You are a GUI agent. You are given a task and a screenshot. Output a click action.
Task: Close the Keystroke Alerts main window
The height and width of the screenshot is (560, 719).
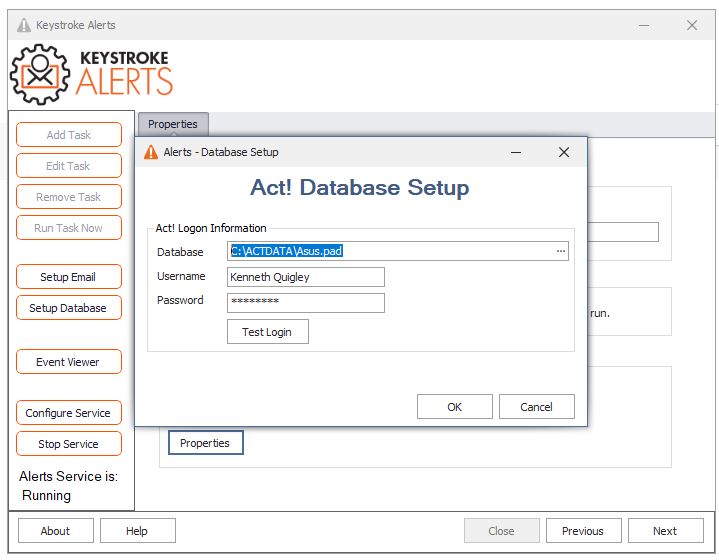click(692, 26)
